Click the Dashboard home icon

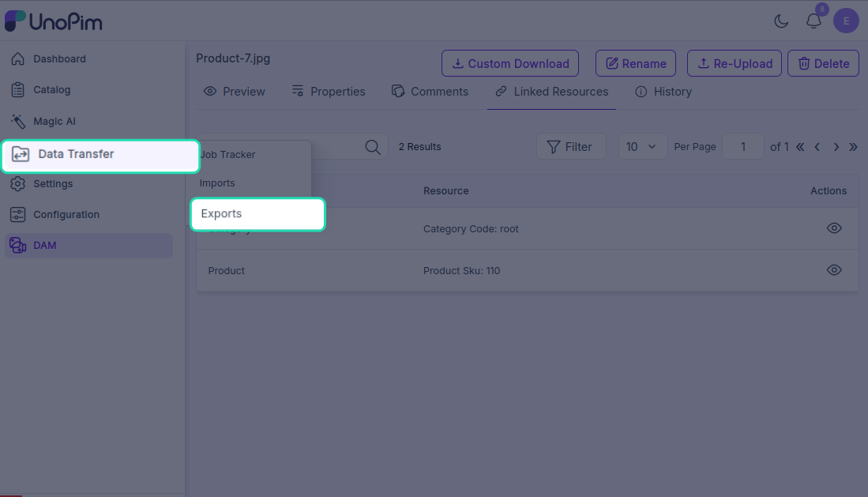[x=17, y=58]
